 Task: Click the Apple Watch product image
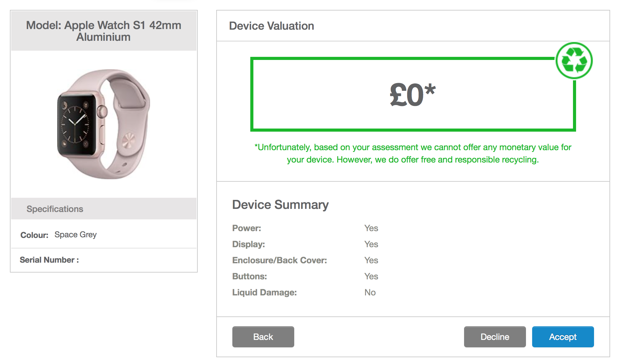[104, 124]
